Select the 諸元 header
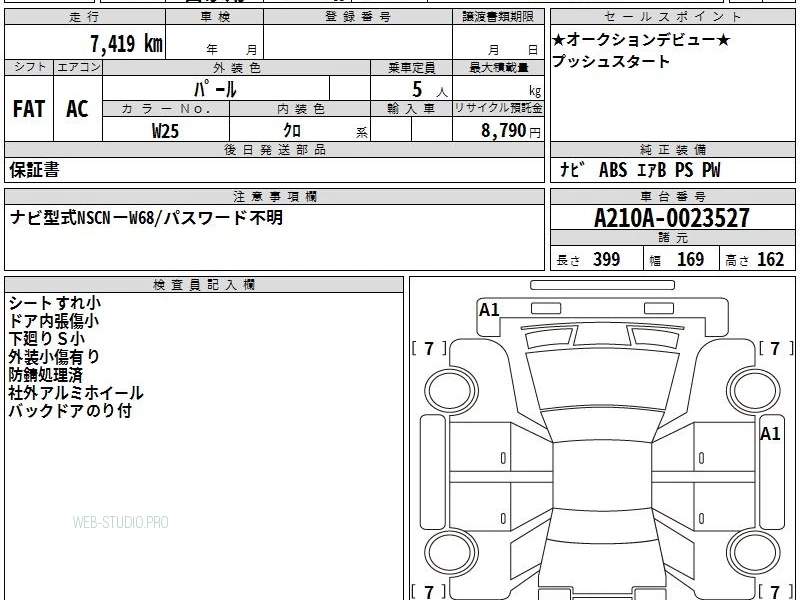800x600 pixels. [x=672, y=237]
